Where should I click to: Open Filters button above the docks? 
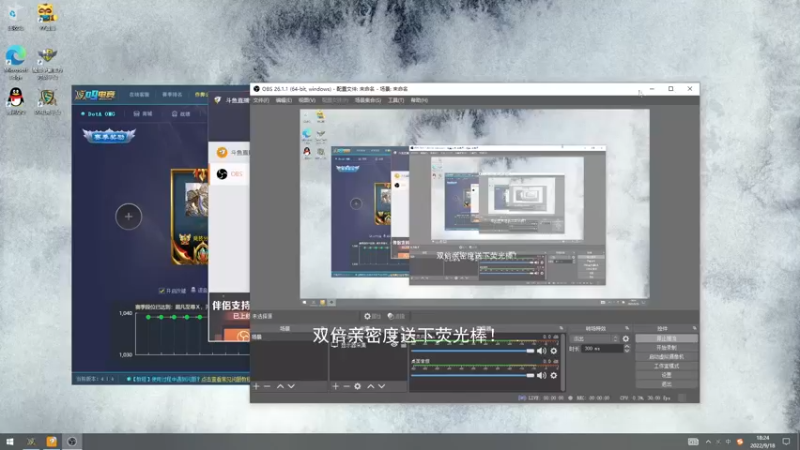tap(396, 316)
